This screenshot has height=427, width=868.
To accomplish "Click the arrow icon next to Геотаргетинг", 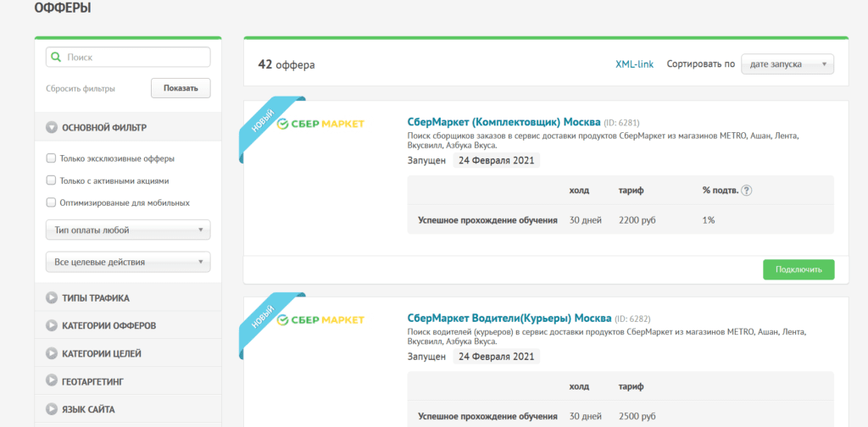I will 52,381.
